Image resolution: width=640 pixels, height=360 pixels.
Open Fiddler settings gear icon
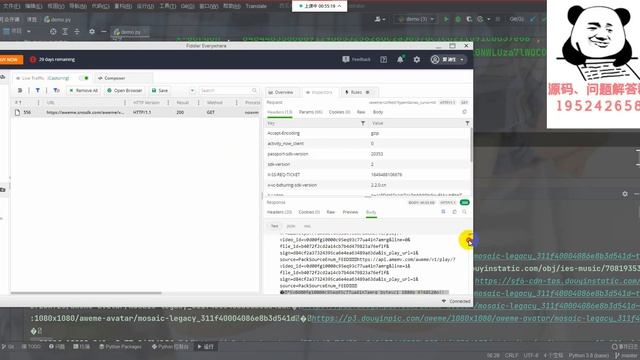[x=416, y=60]
